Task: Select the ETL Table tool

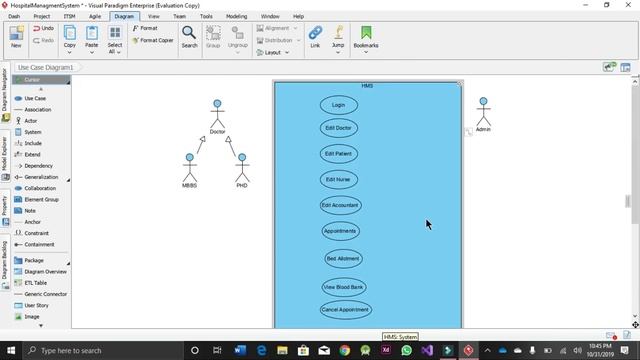Action: pyautogui.click(x=31, y=283)
